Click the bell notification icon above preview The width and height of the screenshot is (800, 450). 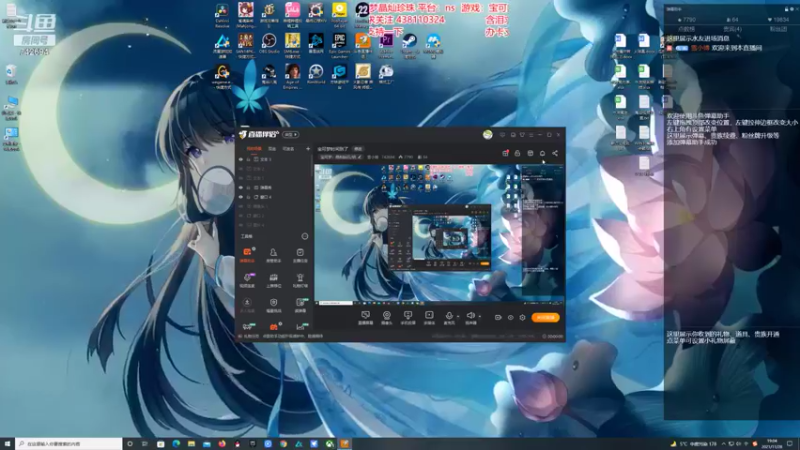[x=542, y=153]
